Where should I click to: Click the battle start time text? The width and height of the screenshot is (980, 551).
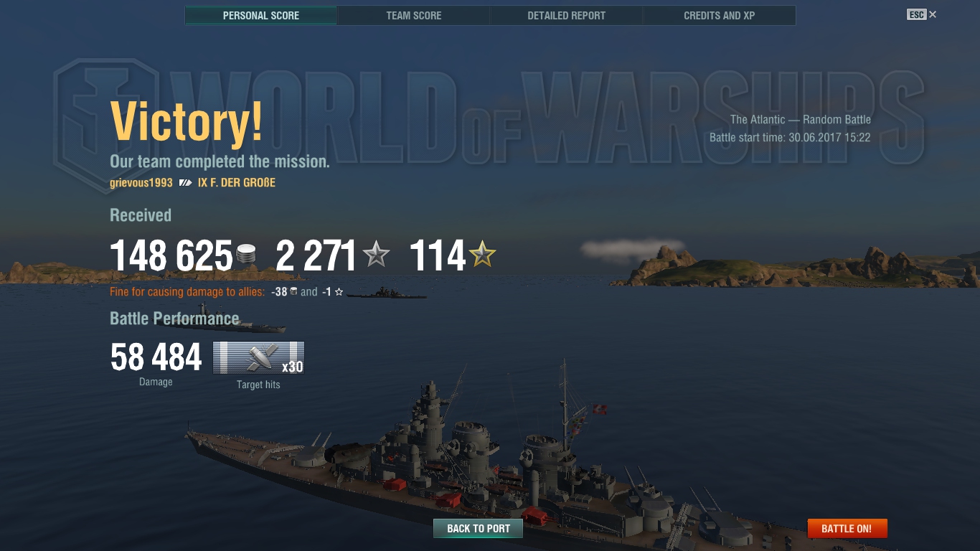click(790, 137)
